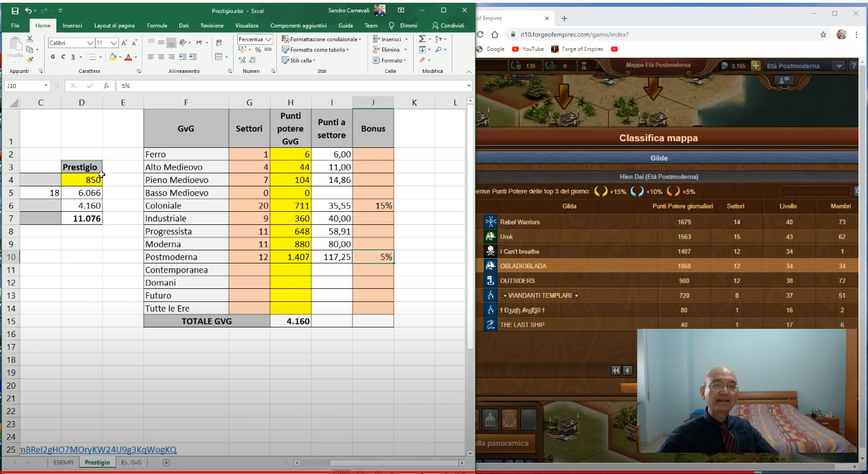Click the chat bubble icon under age selector
Screen dimensions: 868x474
pos(783,80)
